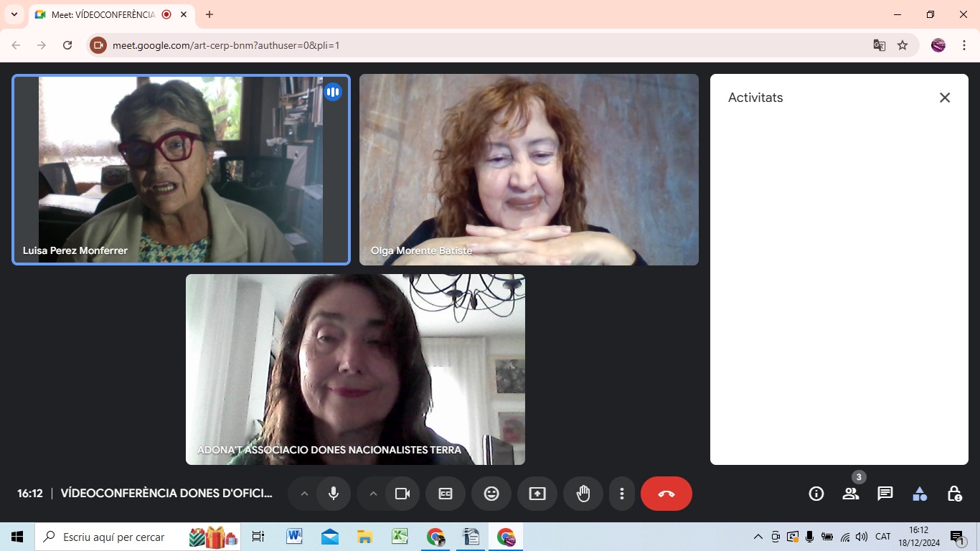Raise your hand in the meeting
The height and width of the screenshot is (551, 980).
coord(583,494)
